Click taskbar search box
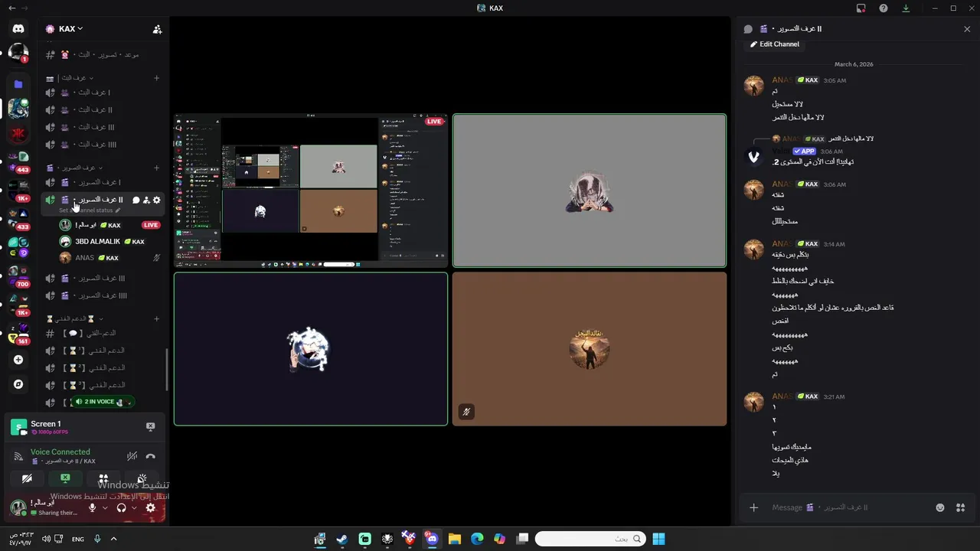 pyautogui.click(x=589, y=539)
